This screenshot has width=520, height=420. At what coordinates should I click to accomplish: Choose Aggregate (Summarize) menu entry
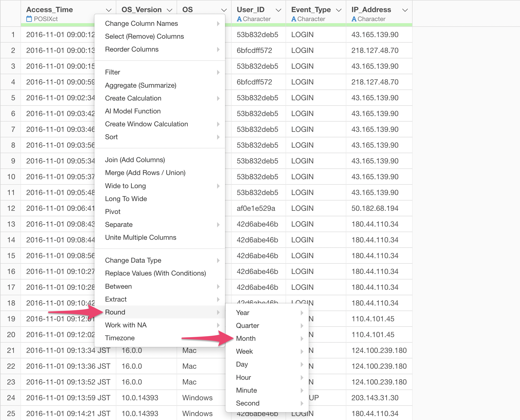pyautogui.click(x=141, y=85)
